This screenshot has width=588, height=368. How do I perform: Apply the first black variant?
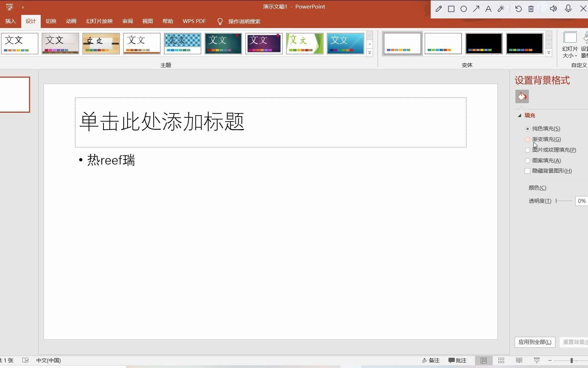(x=484, y=44)
